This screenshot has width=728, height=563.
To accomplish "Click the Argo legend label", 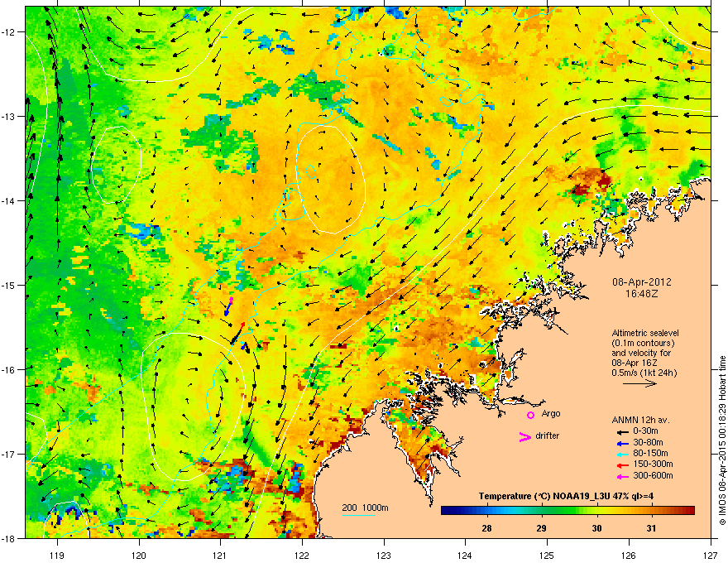I will click(x=551, y=413).
